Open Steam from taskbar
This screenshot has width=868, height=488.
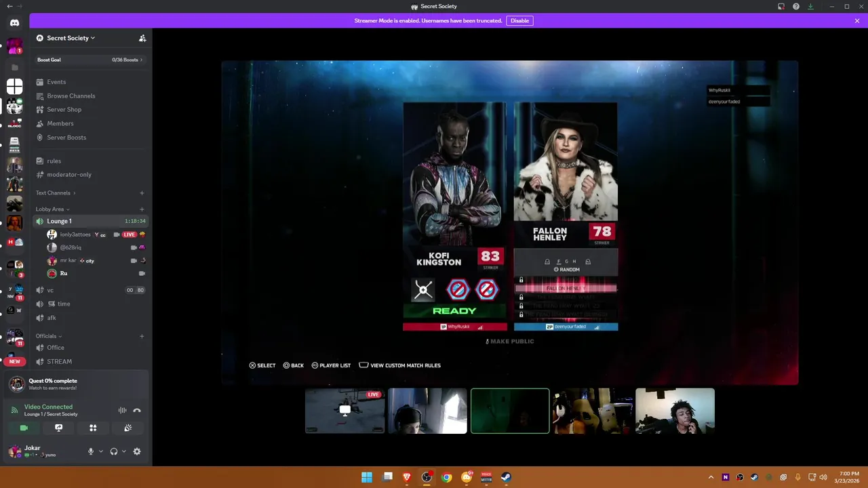[506, 477]
